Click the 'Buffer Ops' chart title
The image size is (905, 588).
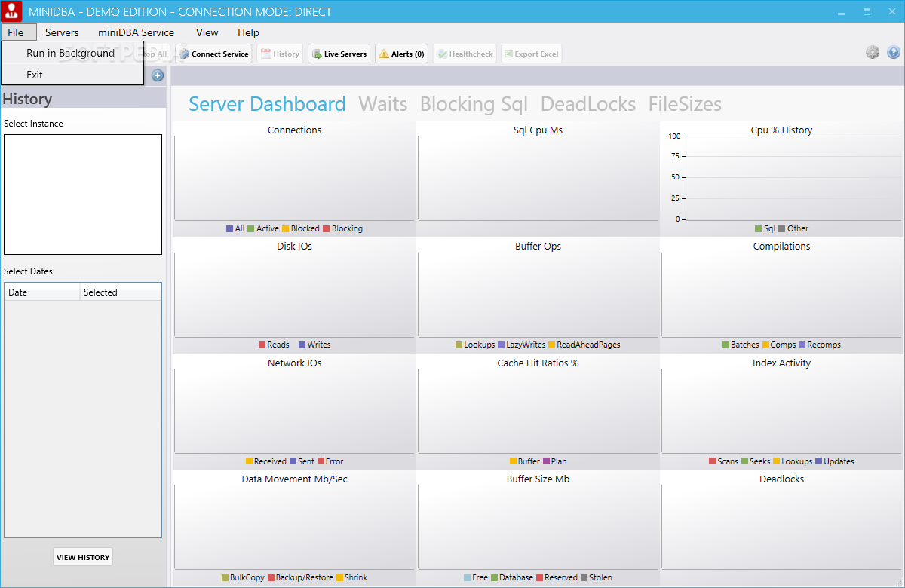538,247
